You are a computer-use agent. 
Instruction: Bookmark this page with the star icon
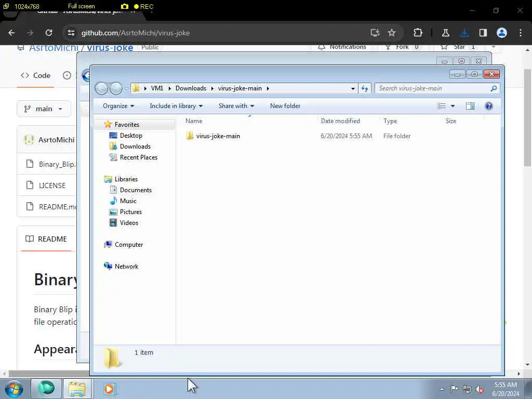(x=392, y=33)
